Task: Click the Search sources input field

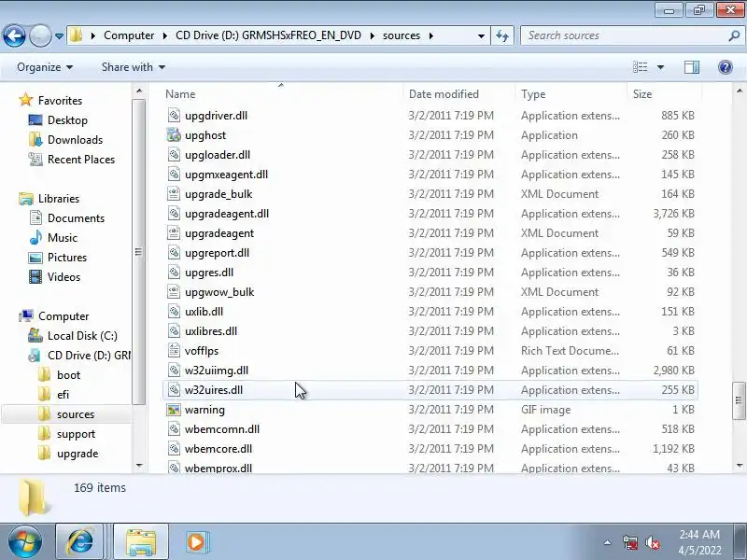Action: coord(624,35)
